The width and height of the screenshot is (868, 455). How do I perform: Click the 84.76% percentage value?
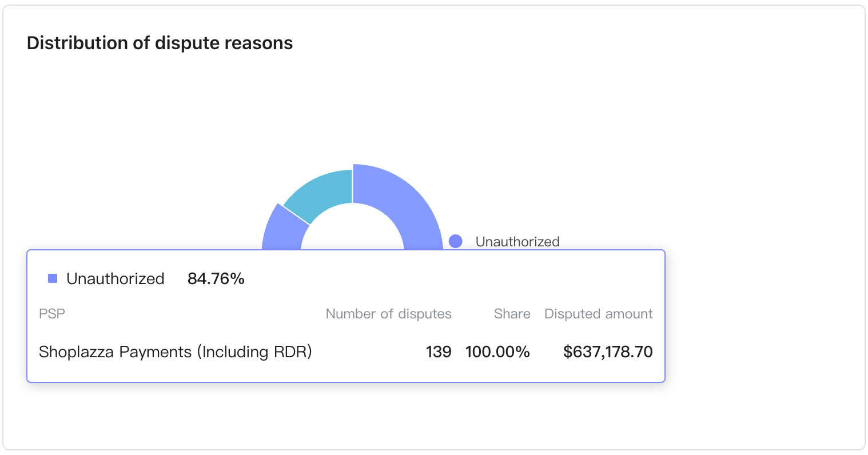pos(216,278)
